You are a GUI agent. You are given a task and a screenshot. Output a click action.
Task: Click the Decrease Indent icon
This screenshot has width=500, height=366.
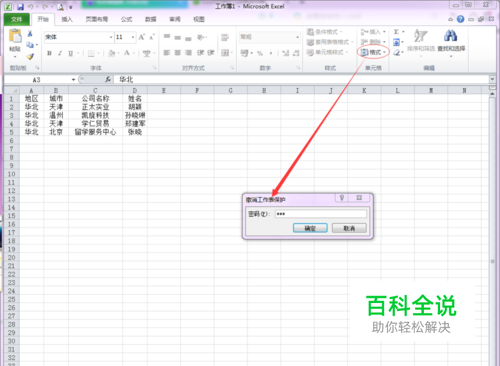(200, 53)
